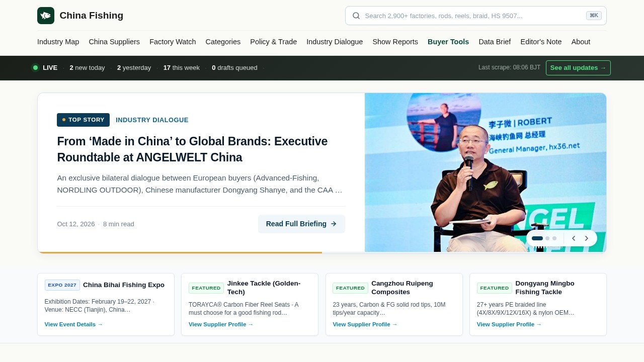Open Industry Dialogue navigation item
Image resolution: width=644 pixels, height=362 pixels.
point(335,42)
